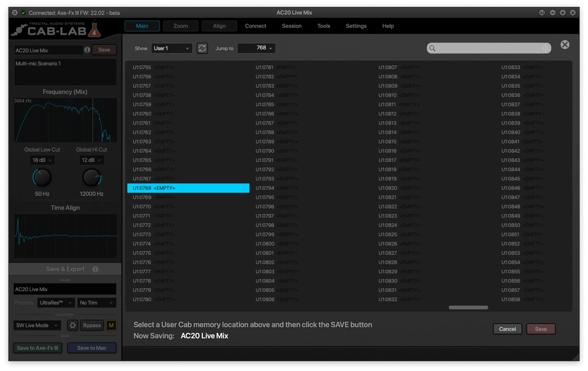Open info icon beside AC20 Live Mix name
Viewport: 588px width, 371px height.
pyautogui.click(x=87, y=50)
